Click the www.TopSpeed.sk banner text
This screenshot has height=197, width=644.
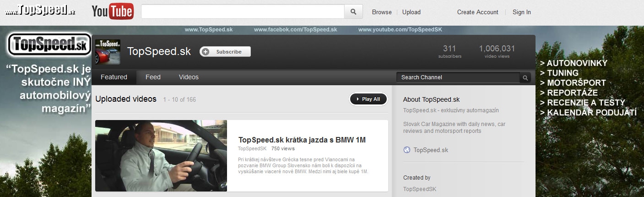pyautogui.click(x=209, y=29)
